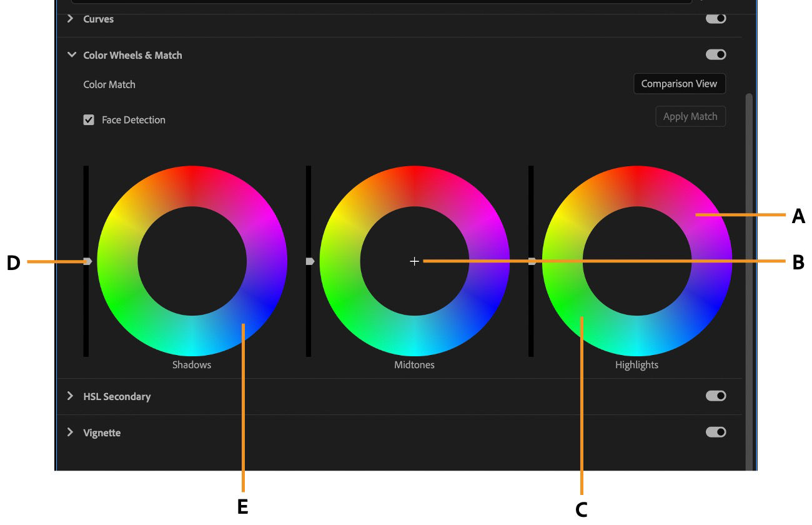This screenshot has height=525, width=812.
Task: Click the Highlights luminance slider handle
Action: click(531, 262)
